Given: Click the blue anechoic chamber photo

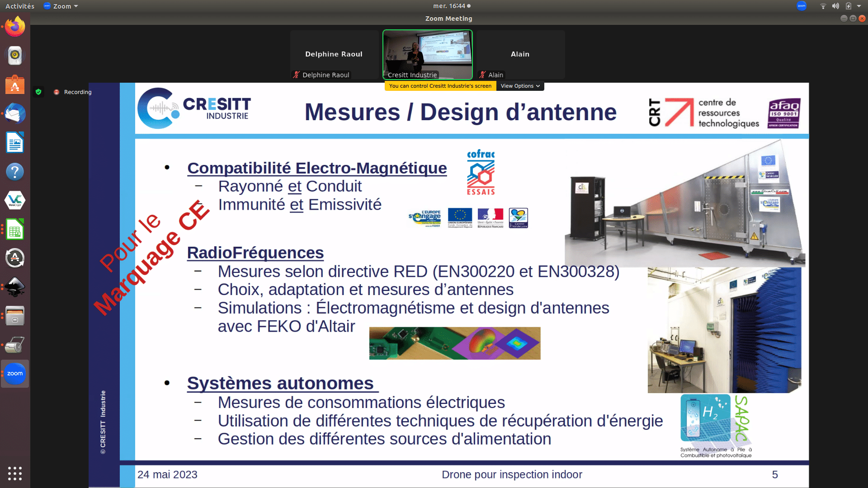Looking at the screenshot, I should pyautogui.click(x=724, y=330).
